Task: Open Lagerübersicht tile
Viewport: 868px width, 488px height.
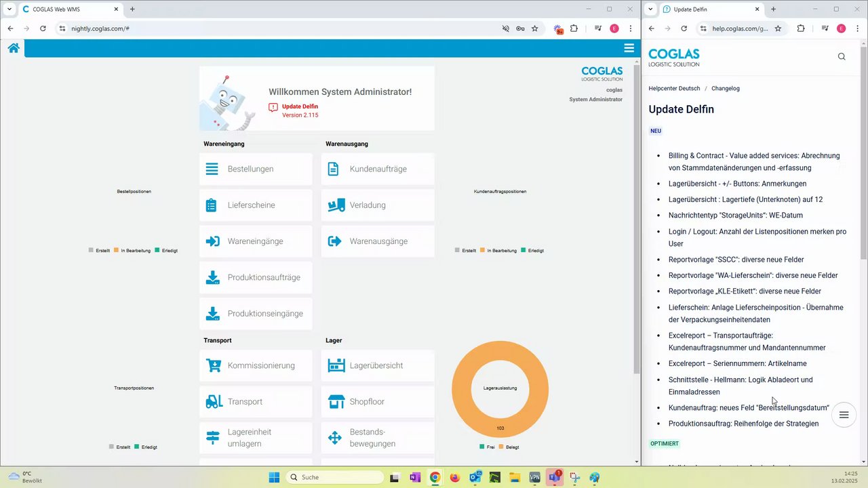Action: pos(378,365)
